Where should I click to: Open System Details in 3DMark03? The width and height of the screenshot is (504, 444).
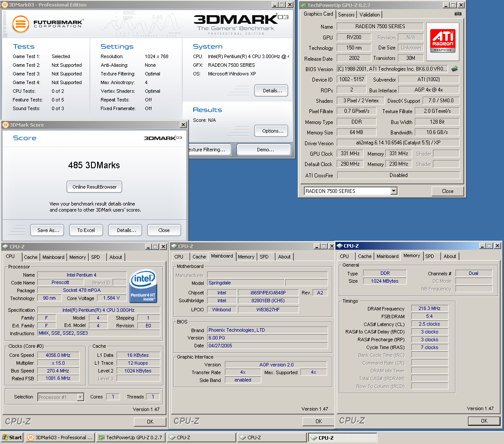click(271, 91)
